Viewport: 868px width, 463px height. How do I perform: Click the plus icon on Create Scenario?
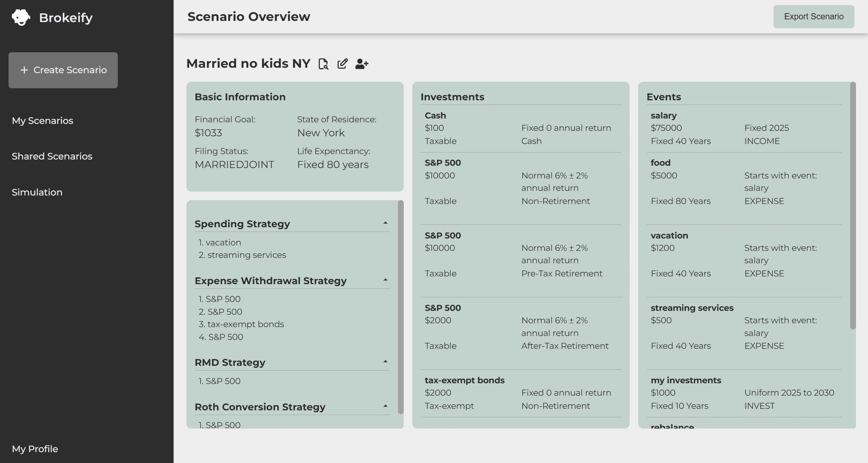24,70
